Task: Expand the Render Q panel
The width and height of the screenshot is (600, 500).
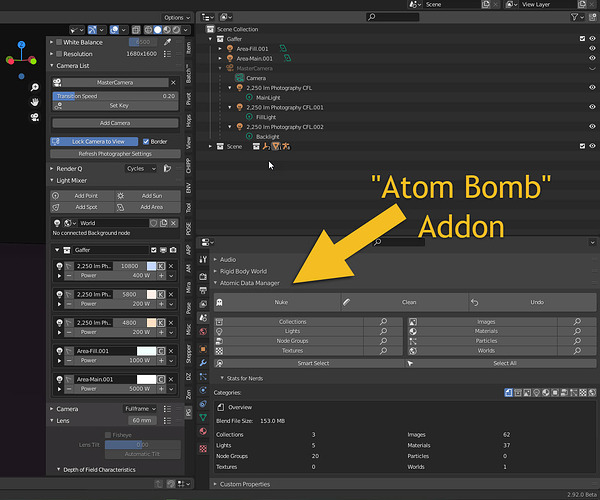Action: pyautogui.click(x=52, y=169)
